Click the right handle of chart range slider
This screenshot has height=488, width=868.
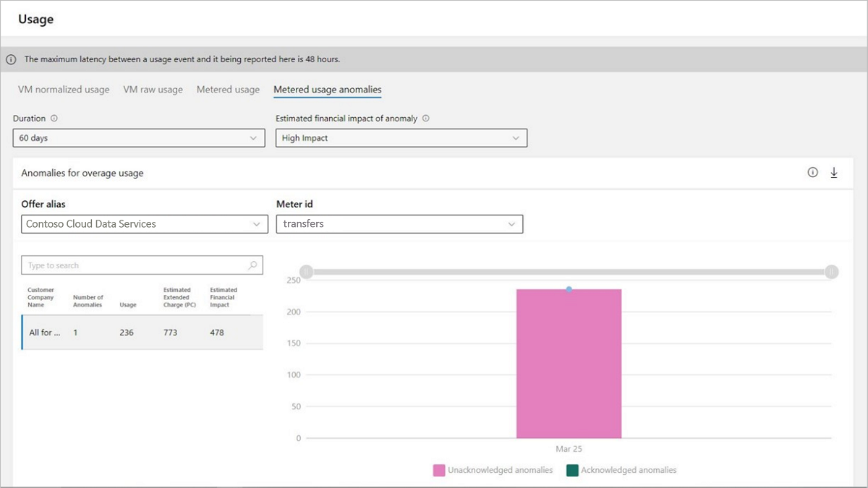[831, 272]
